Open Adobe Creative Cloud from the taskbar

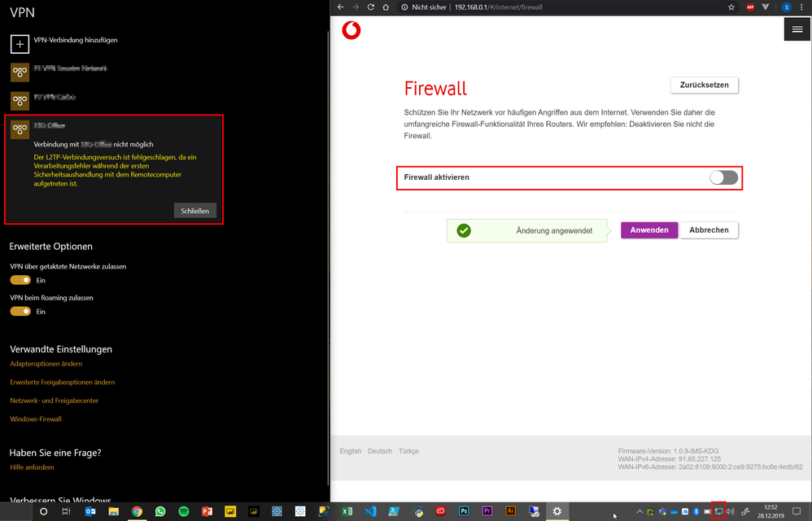click(440, 511)
